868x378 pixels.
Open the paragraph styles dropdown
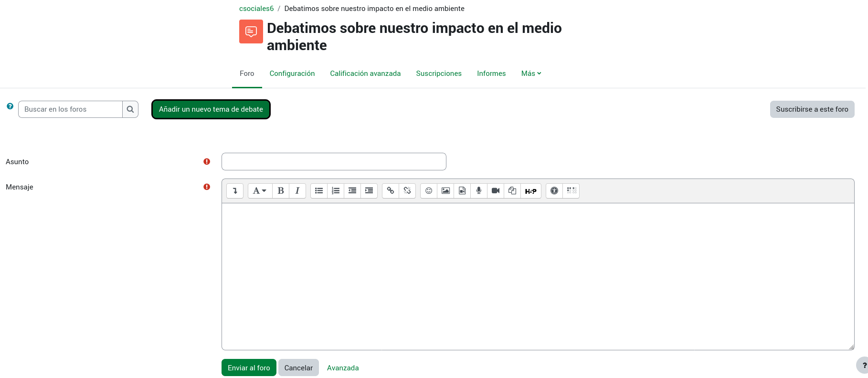[260, 191]
